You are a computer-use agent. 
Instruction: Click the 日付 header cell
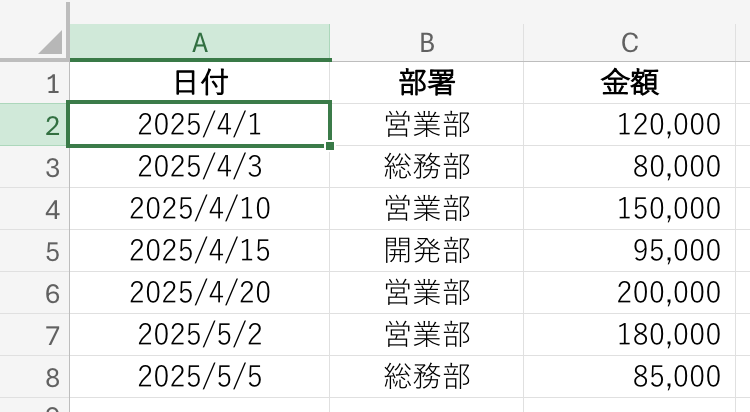coord(200,82)
